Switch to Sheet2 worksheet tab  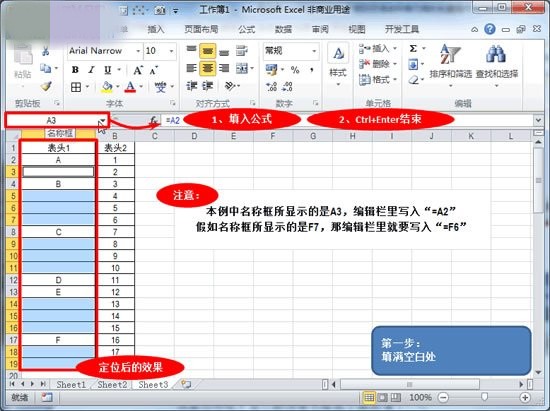pyautogui.click(x=112, y=385)
